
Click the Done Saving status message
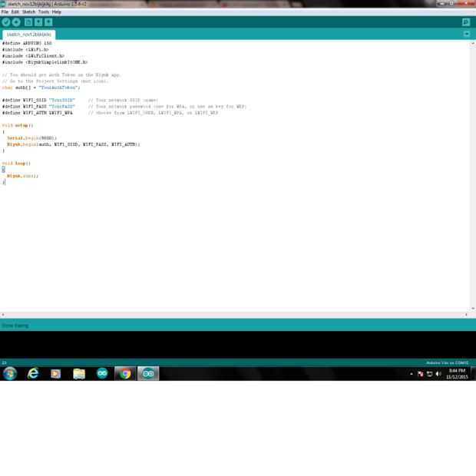pyautogui.click(x=15, y=326)
